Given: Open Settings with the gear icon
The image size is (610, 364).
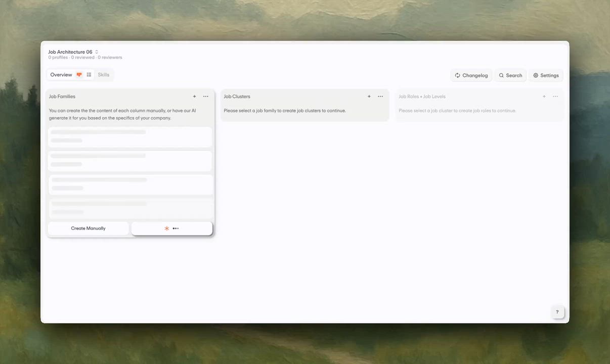Looking at the screenshot, I should click(546, 75).
